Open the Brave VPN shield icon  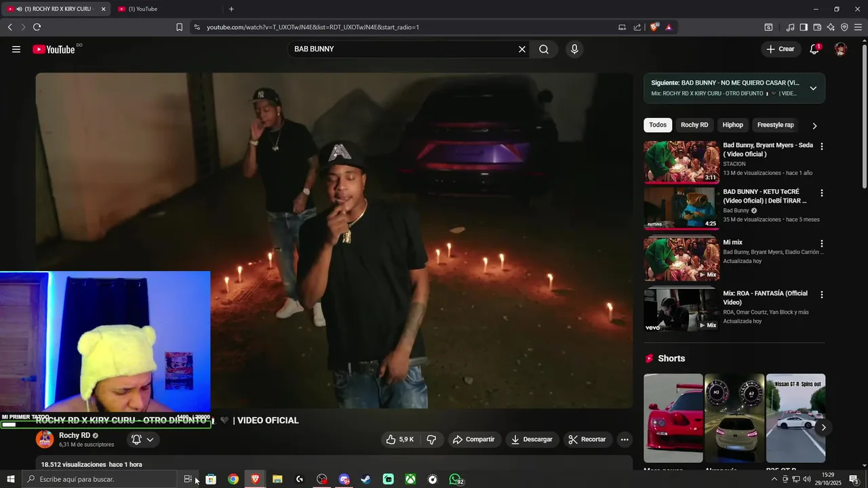(x=844, y=27)
